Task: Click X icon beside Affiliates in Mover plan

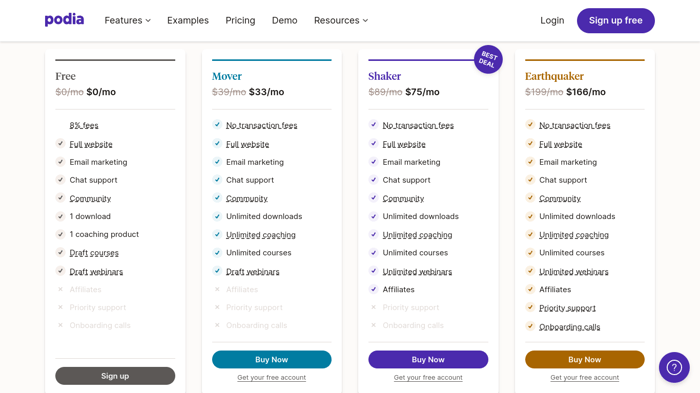Action: coord(217,289)
